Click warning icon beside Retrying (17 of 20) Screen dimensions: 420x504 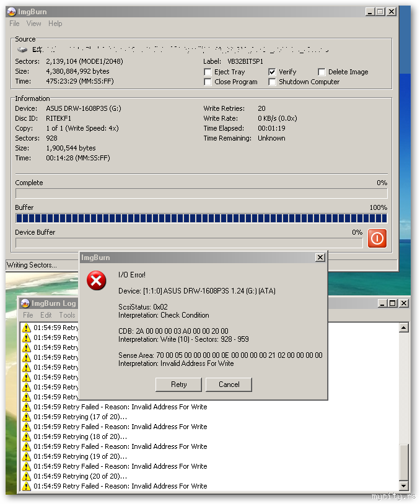click(x=26, y=417)
